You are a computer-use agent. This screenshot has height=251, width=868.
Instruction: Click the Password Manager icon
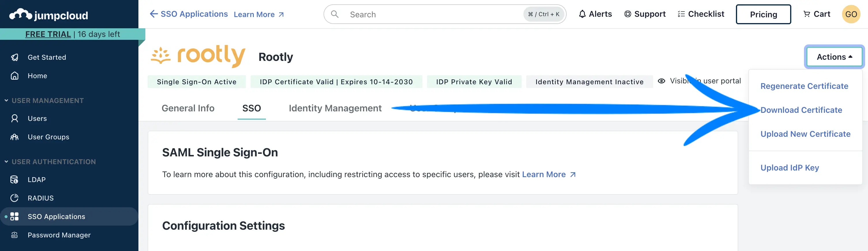pyautogui.click(x=14, y=235)
